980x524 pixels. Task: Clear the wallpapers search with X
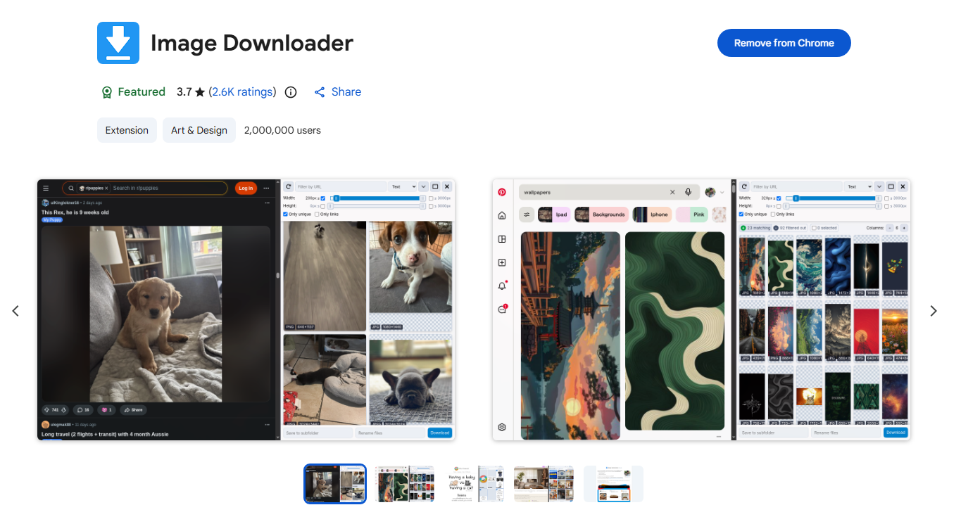point(672,192)
